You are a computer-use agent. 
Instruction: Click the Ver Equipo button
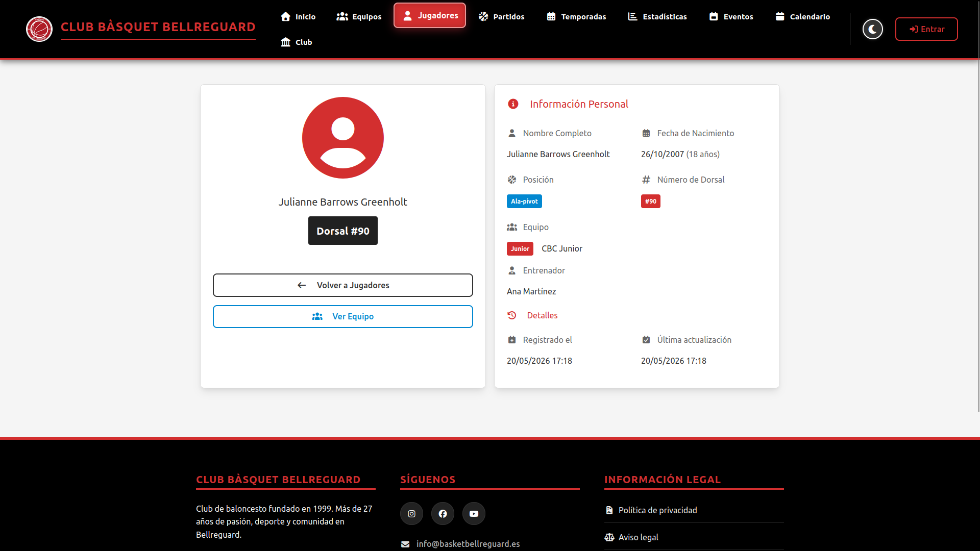(343, 316)
